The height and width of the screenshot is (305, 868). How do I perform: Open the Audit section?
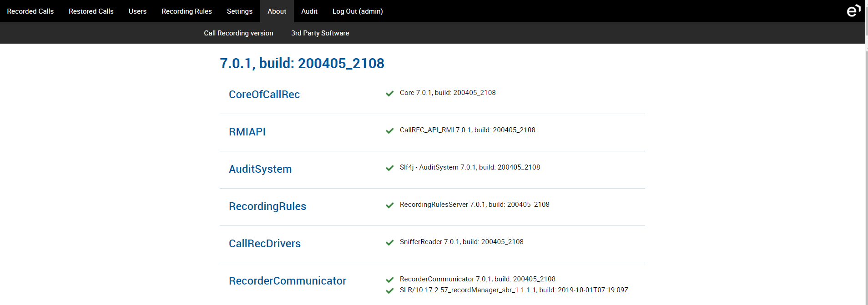(309, 11)
